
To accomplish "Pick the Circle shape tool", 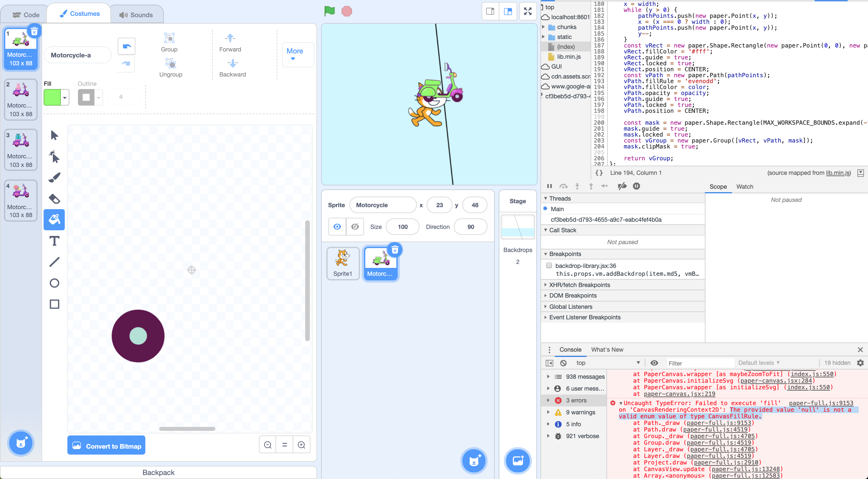I will click(54, 283).
